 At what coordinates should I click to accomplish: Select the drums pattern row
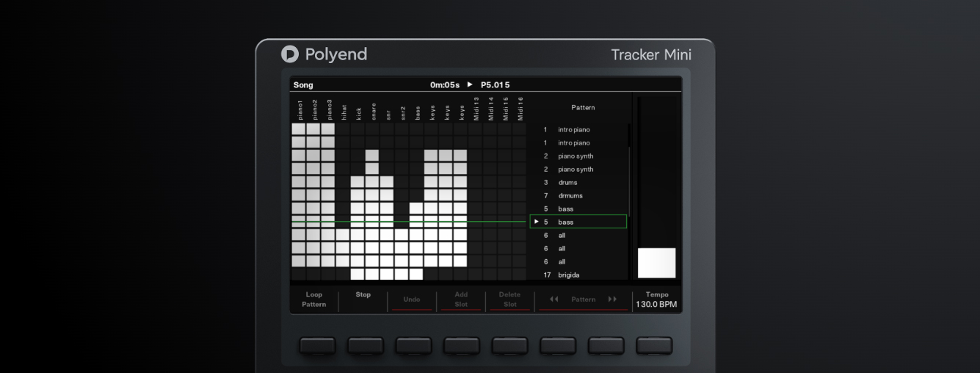coord(578,182)
